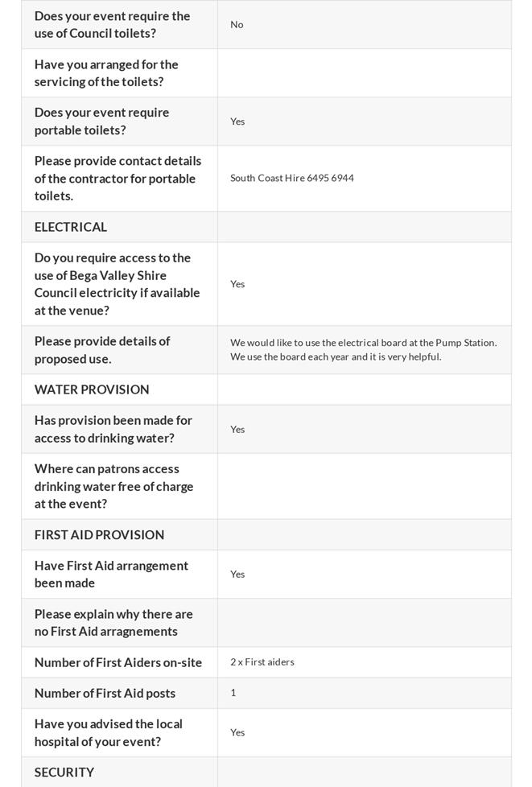Click 'Yes' for local hospital advised
Image resolution: width=532 pixels, height=787 pixels.
tap(237, 732)
